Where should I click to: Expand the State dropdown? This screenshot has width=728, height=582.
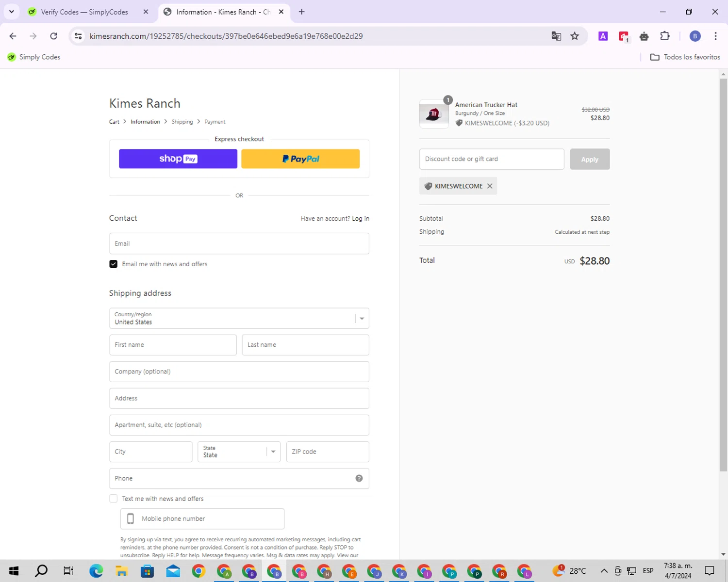[x=239, y=452]
